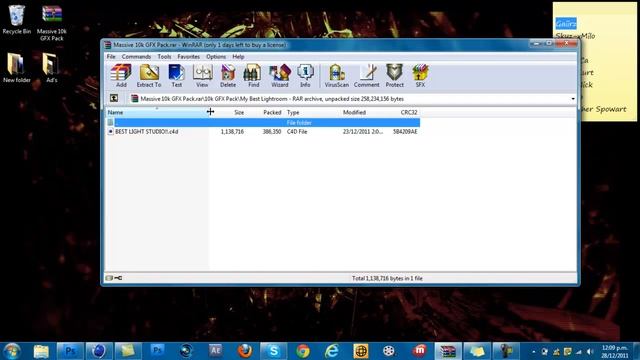Click the 1,138,716 size value
This screenshot has height=360, width=640.
232,132
